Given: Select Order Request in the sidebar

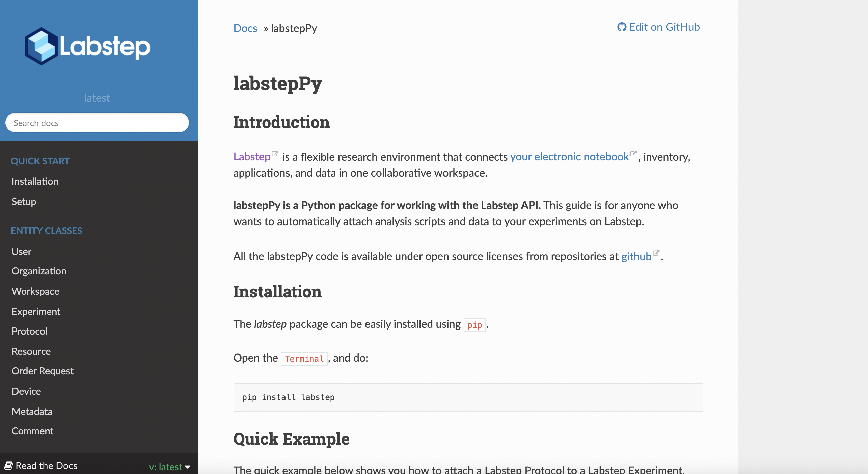Looking at the screenshot, I should click(43, 371).
